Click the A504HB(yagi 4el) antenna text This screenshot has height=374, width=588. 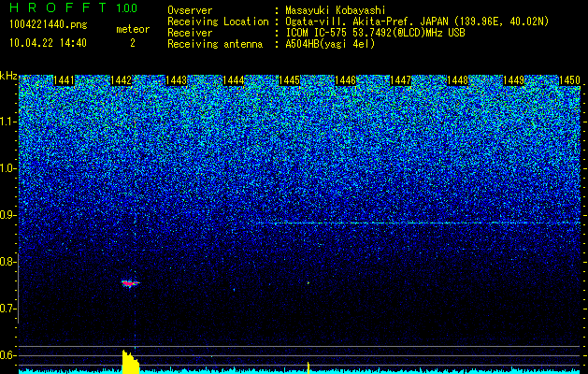coord(330,44)
